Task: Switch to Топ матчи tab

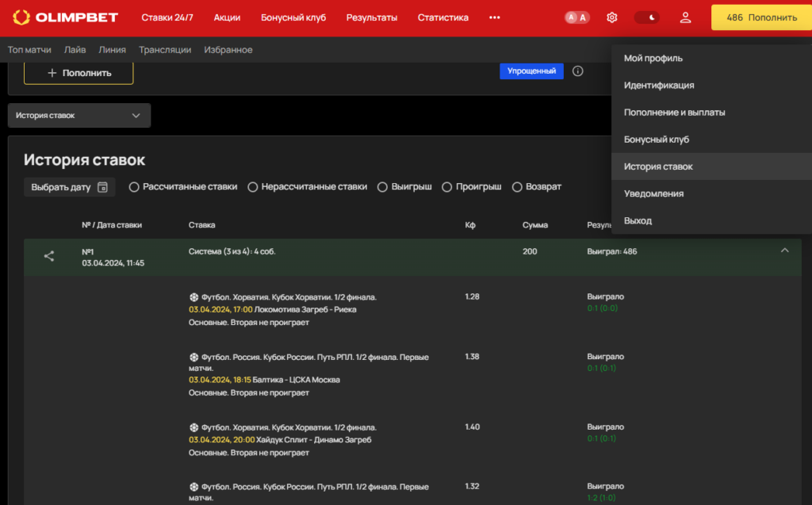Action: [29, 50]
